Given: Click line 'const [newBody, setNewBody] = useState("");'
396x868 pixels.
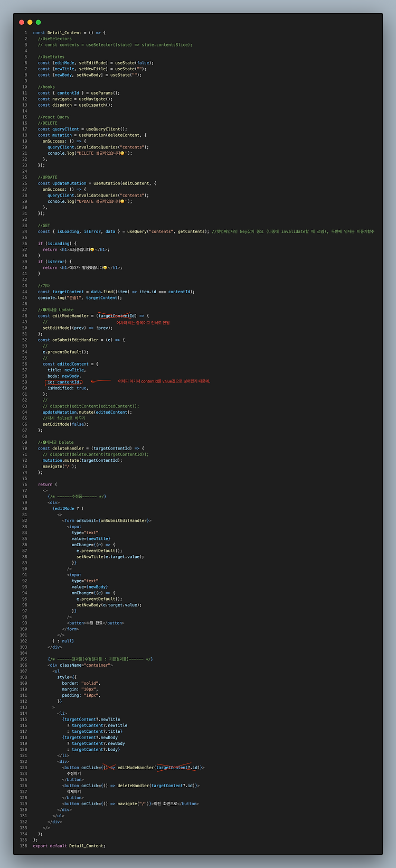Looking at the screenshot, I should click(x=90, y=75).
